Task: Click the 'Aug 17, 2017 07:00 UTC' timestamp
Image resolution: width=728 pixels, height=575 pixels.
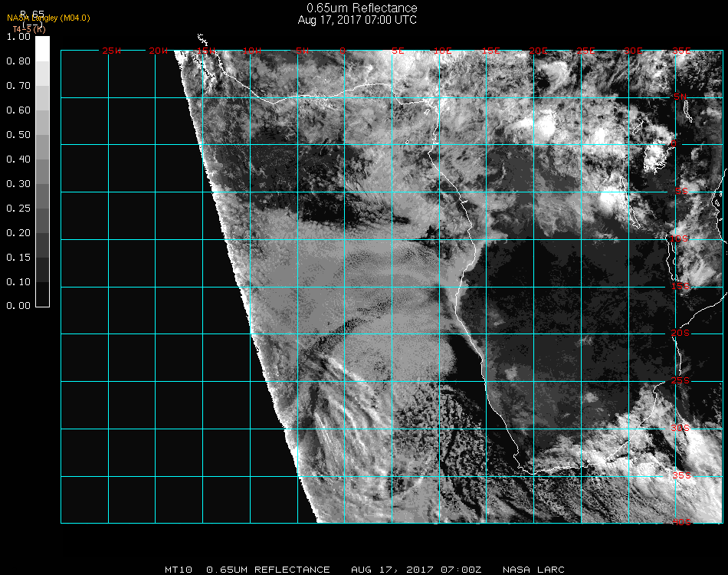Action: (x=357, y=20)
